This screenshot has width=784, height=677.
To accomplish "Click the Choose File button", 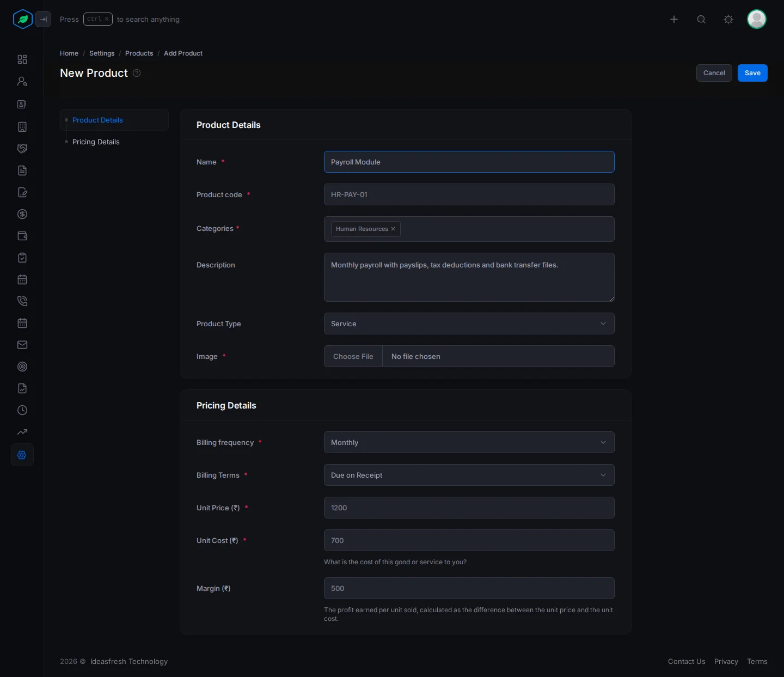I will 353,356.
